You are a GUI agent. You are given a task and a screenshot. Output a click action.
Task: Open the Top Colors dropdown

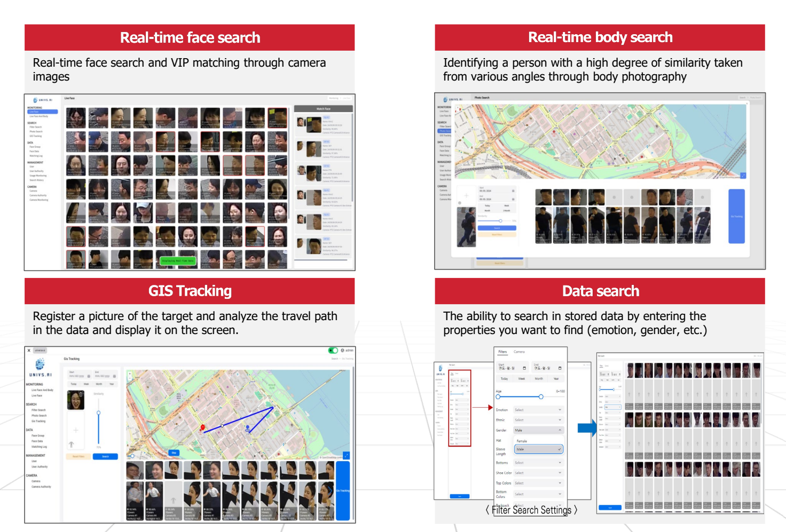[x=538, y=483]
